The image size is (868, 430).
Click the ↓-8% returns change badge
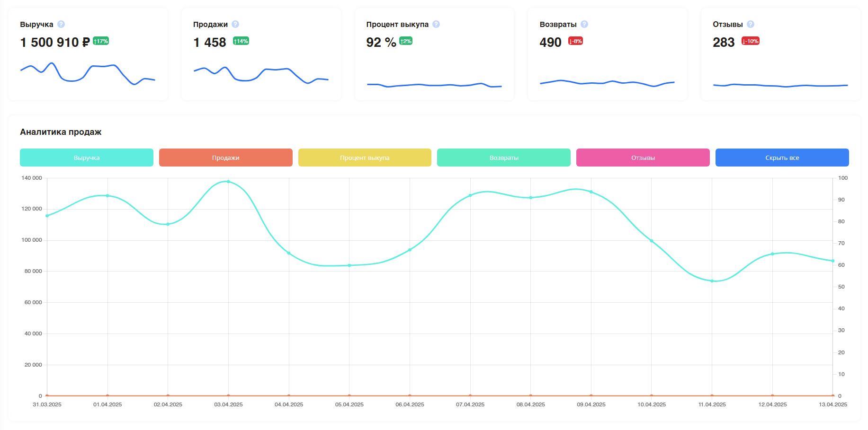575,41
